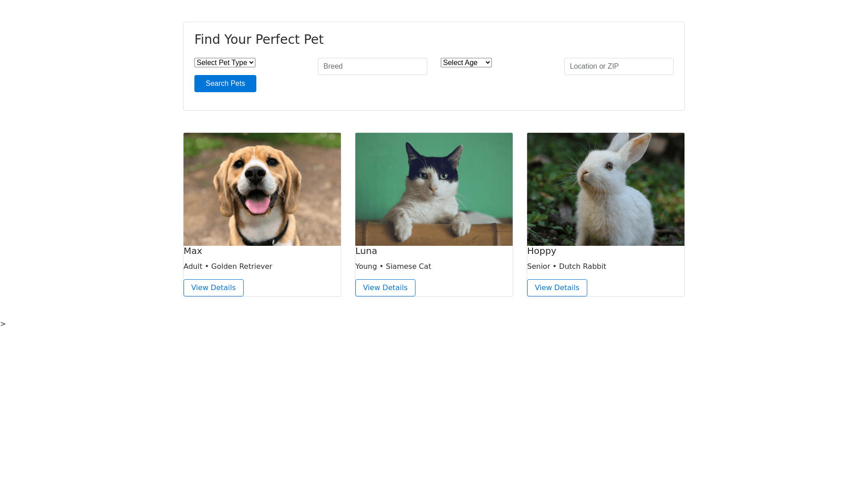View Details for Hoppy

point(557,288)
